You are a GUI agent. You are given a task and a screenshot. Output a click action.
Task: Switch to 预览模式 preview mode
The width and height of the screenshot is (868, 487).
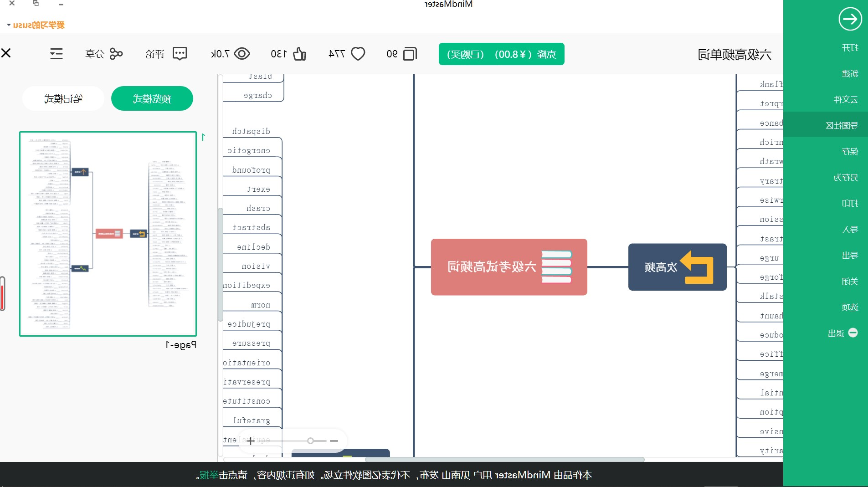pyautogui.click(x=152, y=98)
